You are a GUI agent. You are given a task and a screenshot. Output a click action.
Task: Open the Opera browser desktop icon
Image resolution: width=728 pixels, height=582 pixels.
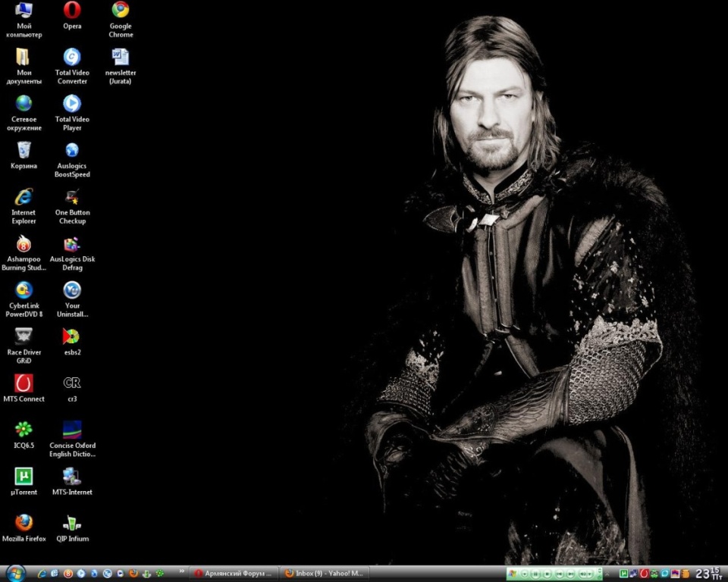[x=72, y=11]
